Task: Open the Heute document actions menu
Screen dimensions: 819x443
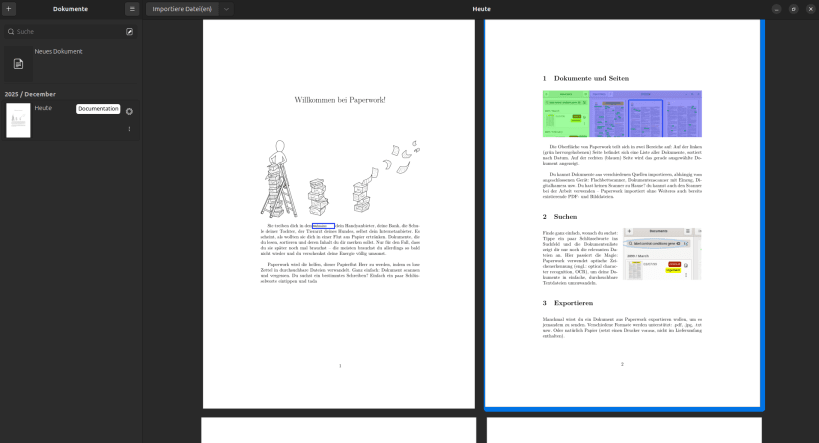Action: click(x=130, y=129)
